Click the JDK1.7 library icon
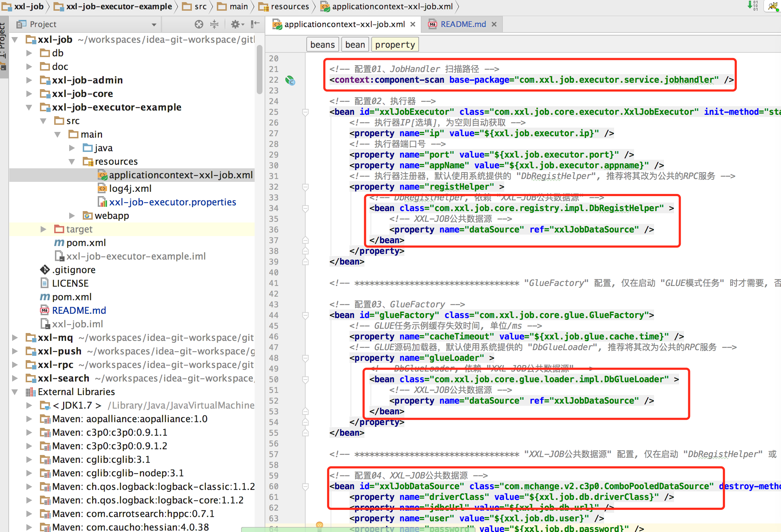This screenshot has width=781, height=532. click(x=45, y=405)
